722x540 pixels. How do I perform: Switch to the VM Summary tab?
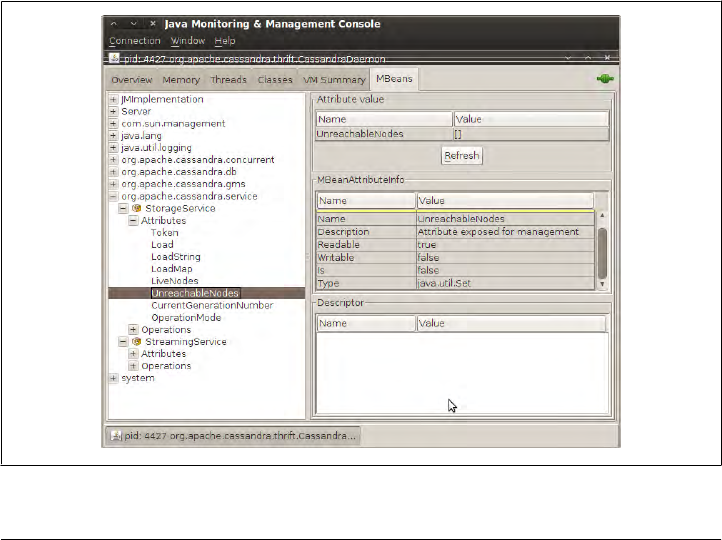pos(334,80)
